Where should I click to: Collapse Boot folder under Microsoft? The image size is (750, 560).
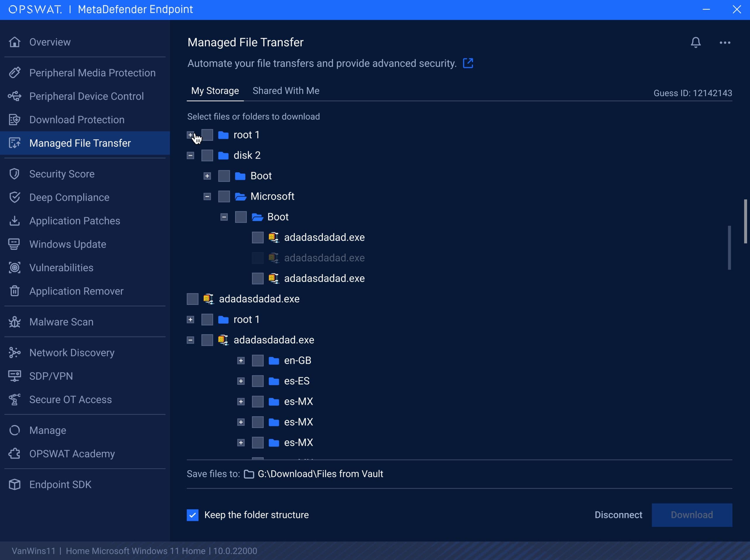(x=224, y=217)
